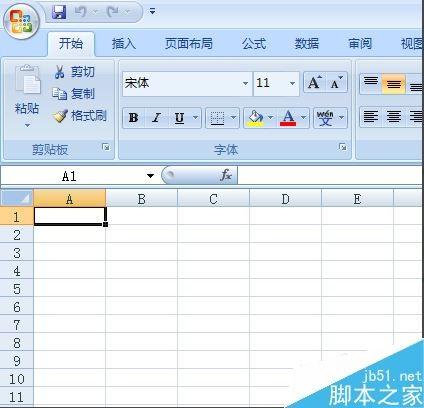Expand the fill color dropdown arrow
Image resolution: width=424 pixels, height=408 pixels.
pos(271,118)
